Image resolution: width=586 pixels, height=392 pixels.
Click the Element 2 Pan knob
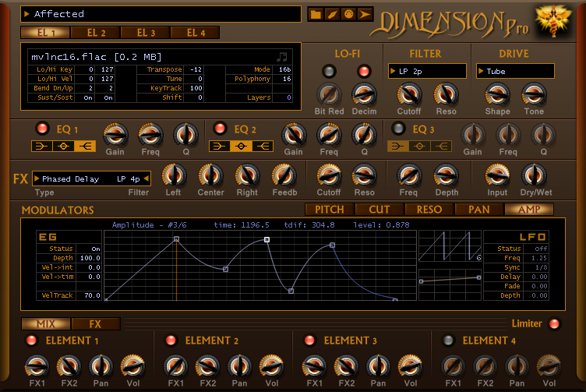point(239,366)
